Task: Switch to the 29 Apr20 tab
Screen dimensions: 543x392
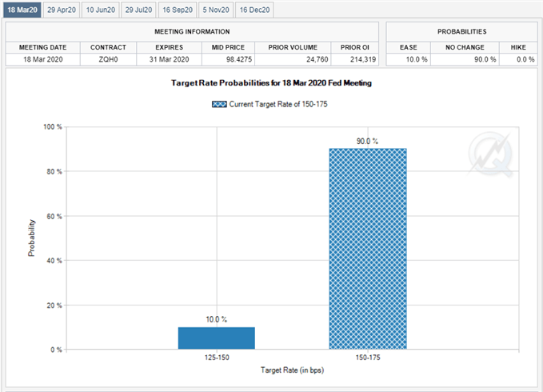Action: (x=62, y=10)
